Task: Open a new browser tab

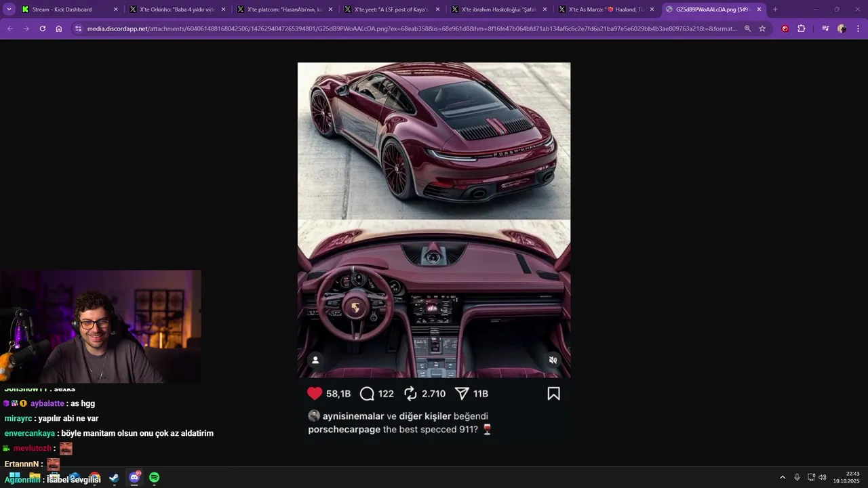Action: tap(775, 9)
